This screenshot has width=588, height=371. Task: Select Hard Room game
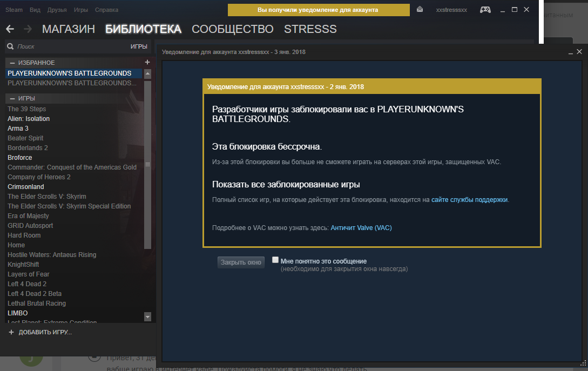tap(24, 235)
